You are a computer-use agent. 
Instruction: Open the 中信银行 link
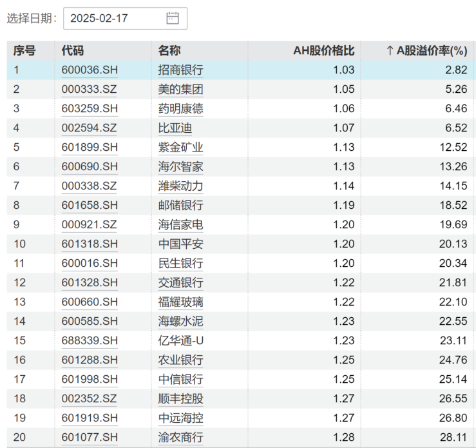pyautogui.click(x=180, y=380)
